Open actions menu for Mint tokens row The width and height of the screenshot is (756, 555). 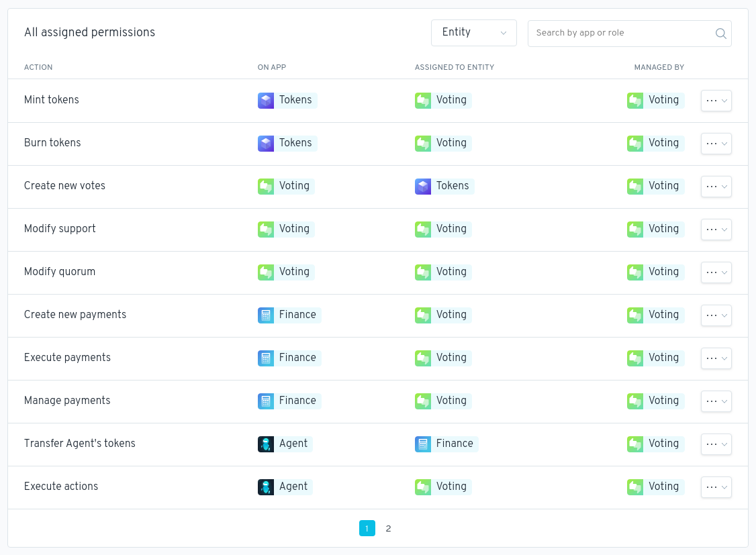pos(716,101)
